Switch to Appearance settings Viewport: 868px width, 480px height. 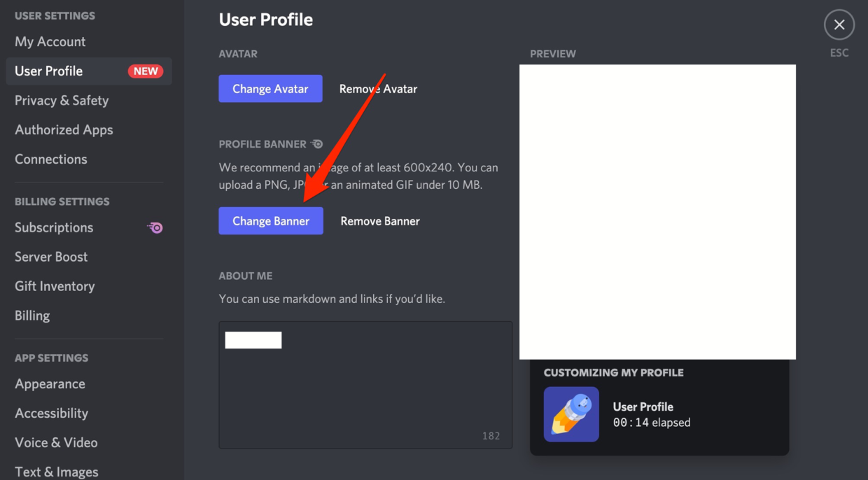tap(50, 383)
